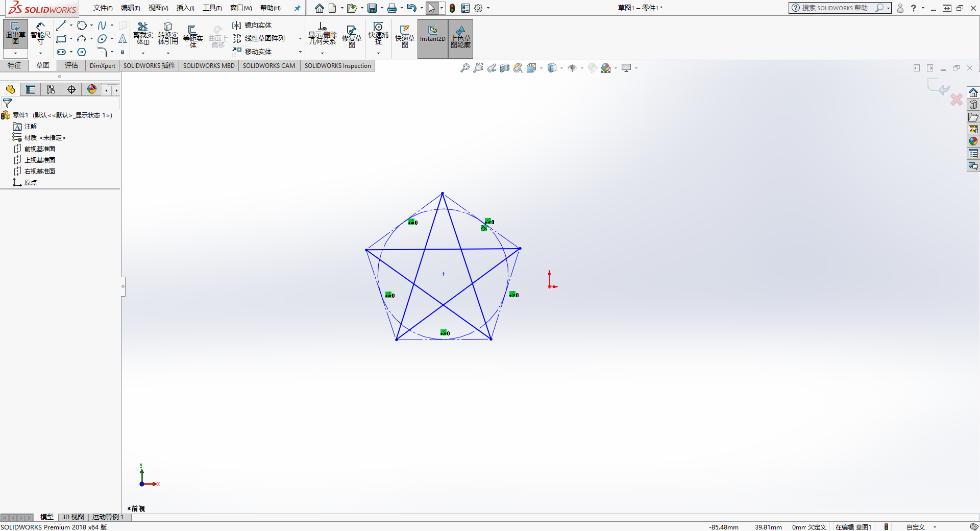Open the ConfigurationManager tab icon
Viewport: 980px width, 531px height.
tap(51, 90)
